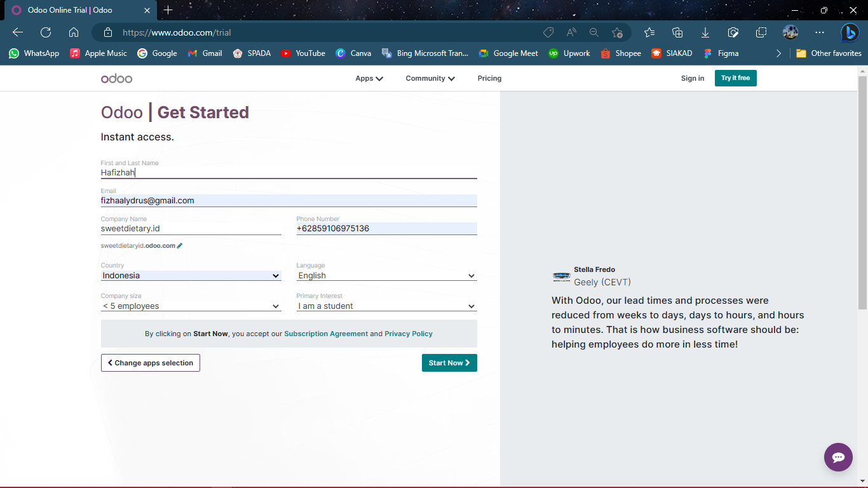
Task: Open YouTube bookmark
Action: pos(303,53)
